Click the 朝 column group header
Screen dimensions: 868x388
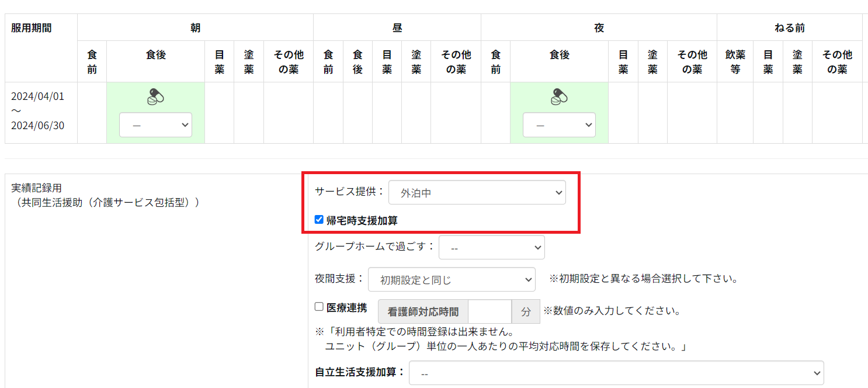(195, 28)
